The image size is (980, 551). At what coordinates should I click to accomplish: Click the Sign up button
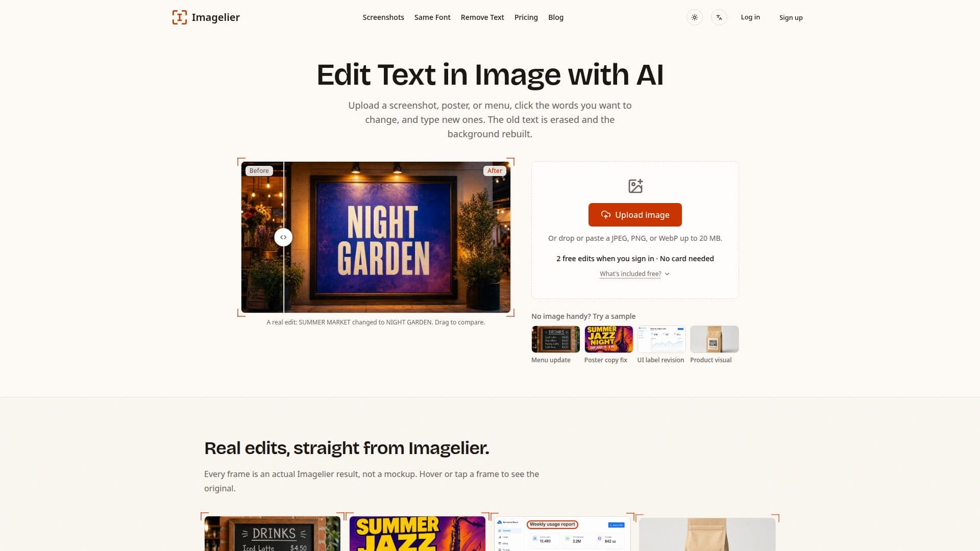click(x=791, y=17)
